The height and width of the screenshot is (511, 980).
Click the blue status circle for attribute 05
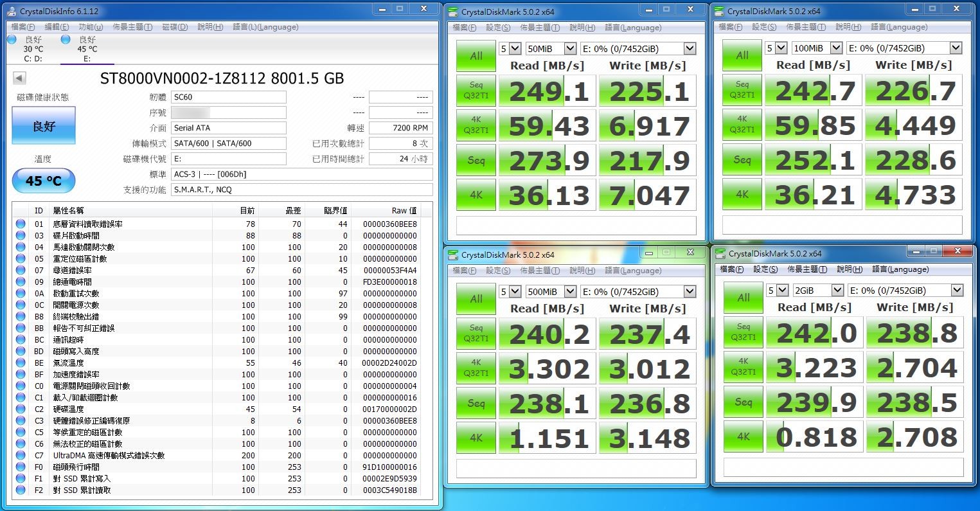(21, 258)
